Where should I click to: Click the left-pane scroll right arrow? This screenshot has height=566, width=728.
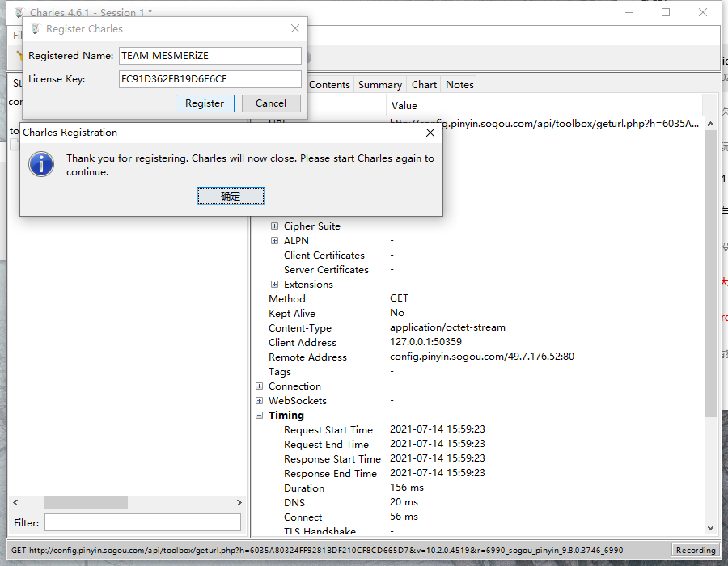(x=239, y=502)
